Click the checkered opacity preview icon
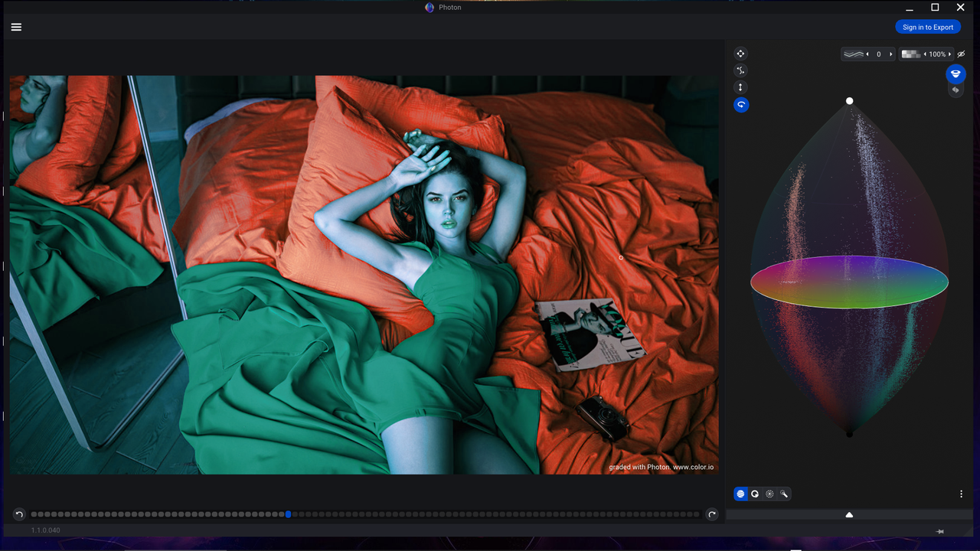The width and height of the screenshot is (980, 551). [x=910, y=54]
